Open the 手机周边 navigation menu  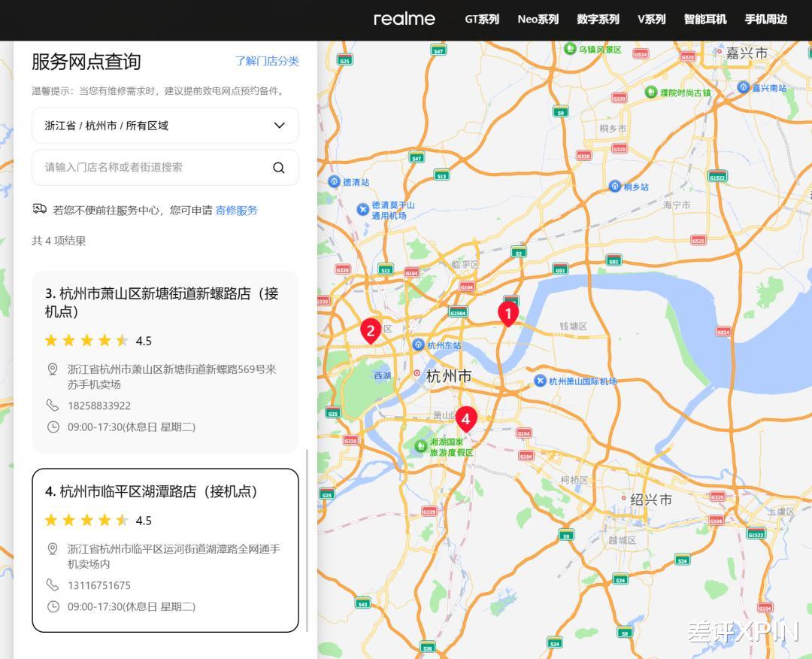pos(765,20)
